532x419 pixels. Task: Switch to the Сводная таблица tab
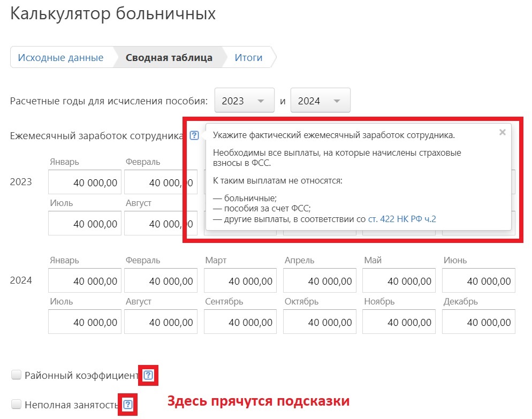click(x=169, y=57)
